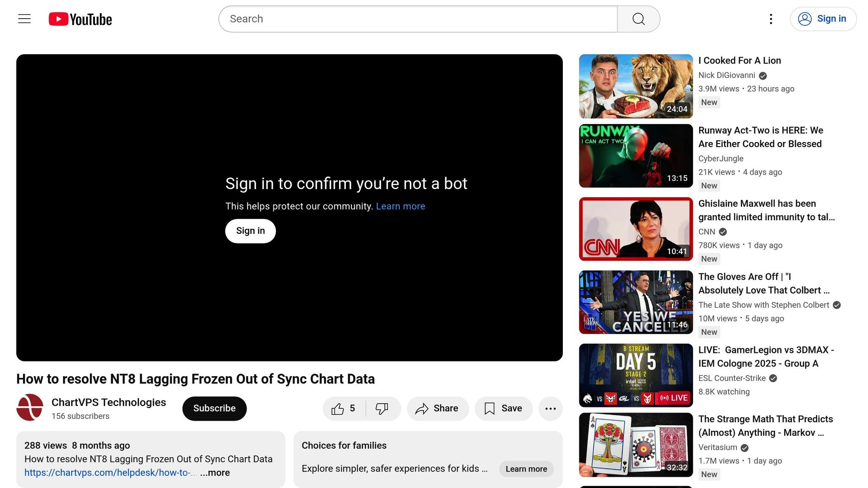Open the chartvps.com helpdesk link

(110, 473)
